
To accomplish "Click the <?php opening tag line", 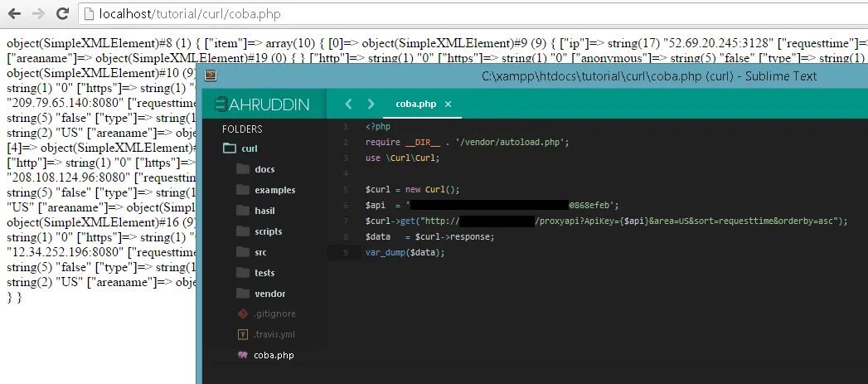I will pos(378,127).
